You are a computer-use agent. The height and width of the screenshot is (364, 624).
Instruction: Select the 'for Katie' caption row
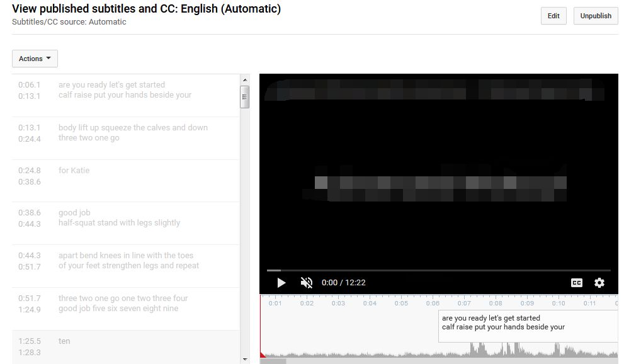tap(126, 181)
